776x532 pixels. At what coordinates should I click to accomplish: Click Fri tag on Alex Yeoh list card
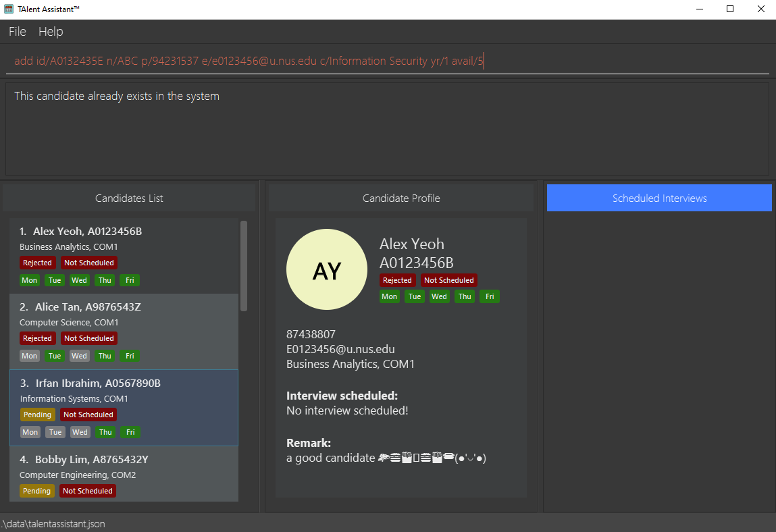pos(130,280)
